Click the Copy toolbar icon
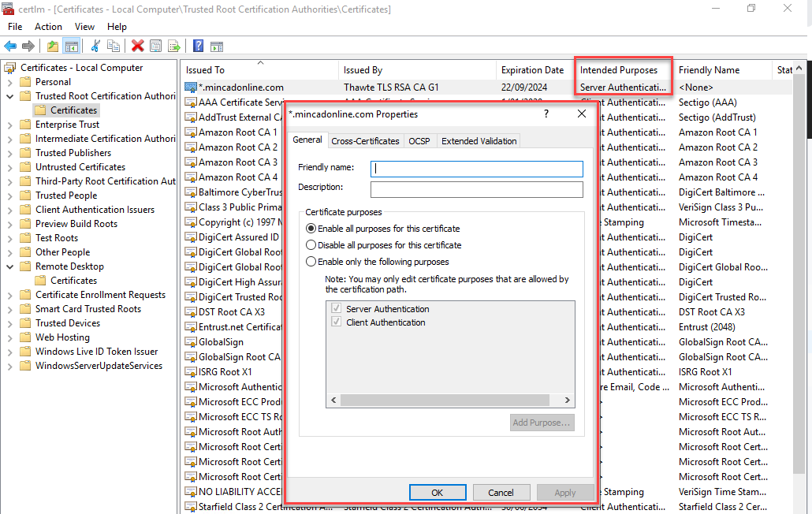Image resolution: width=812 pixels, height=514 pixels. tap(114, 45)
